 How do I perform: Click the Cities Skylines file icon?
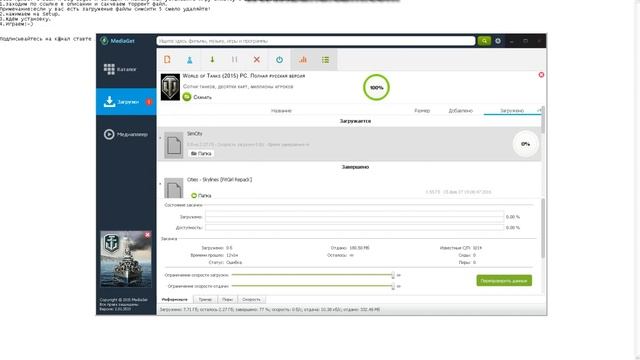[174, 188]
